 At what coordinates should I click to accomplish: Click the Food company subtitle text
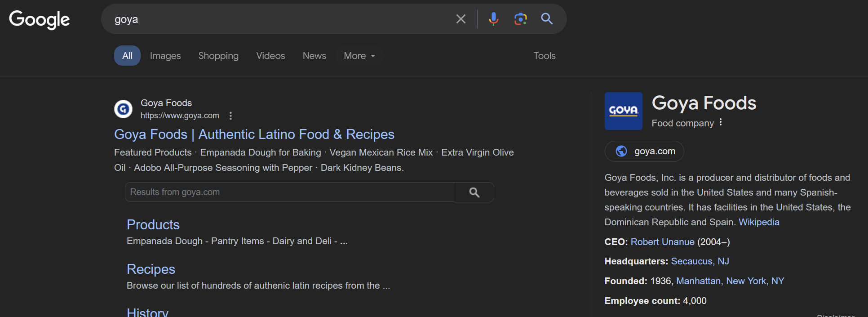(x=683, y=123)
